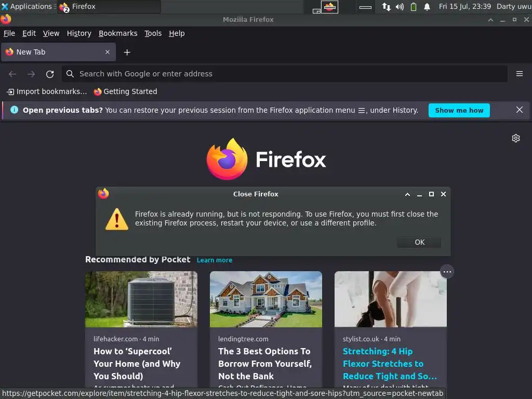
Task: Close the New Tab tab
Action: (x=107, y=52)
